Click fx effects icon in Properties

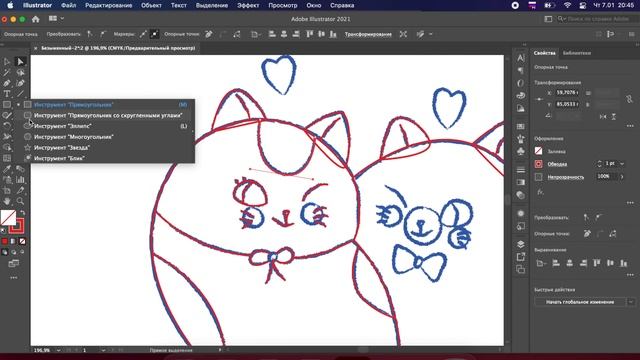(x=540, y=192)
